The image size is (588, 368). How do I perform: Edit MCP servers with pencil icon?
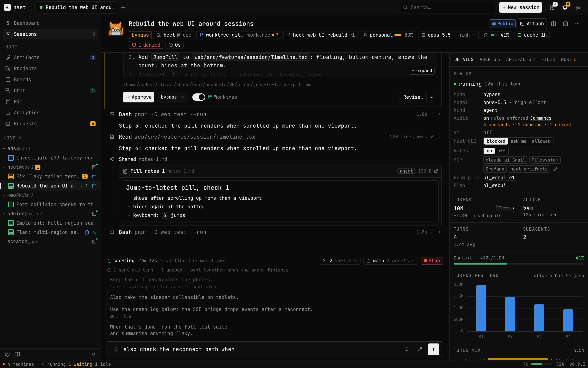click(x=555, y=169)
